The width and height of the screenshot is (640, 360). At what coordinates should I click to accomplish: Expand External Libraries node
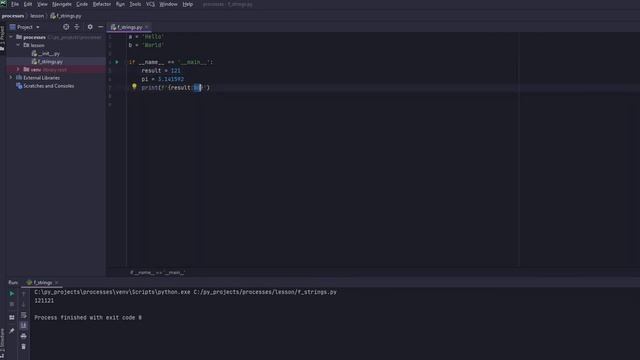click(11, 78)
